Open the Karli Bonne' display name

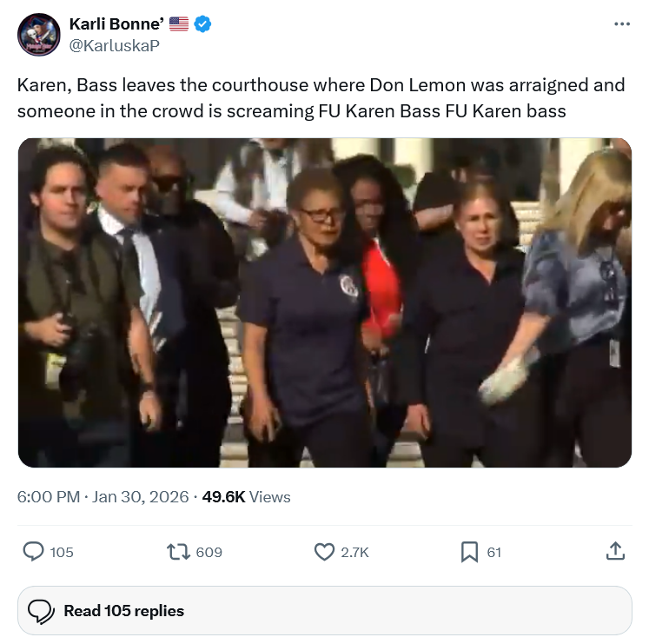116,24
